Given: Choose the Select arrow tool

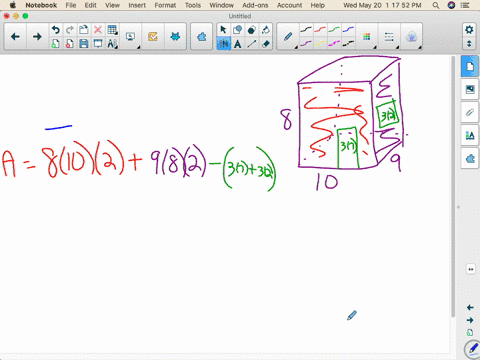Looking at the screenshot, I should click(223, 30).
